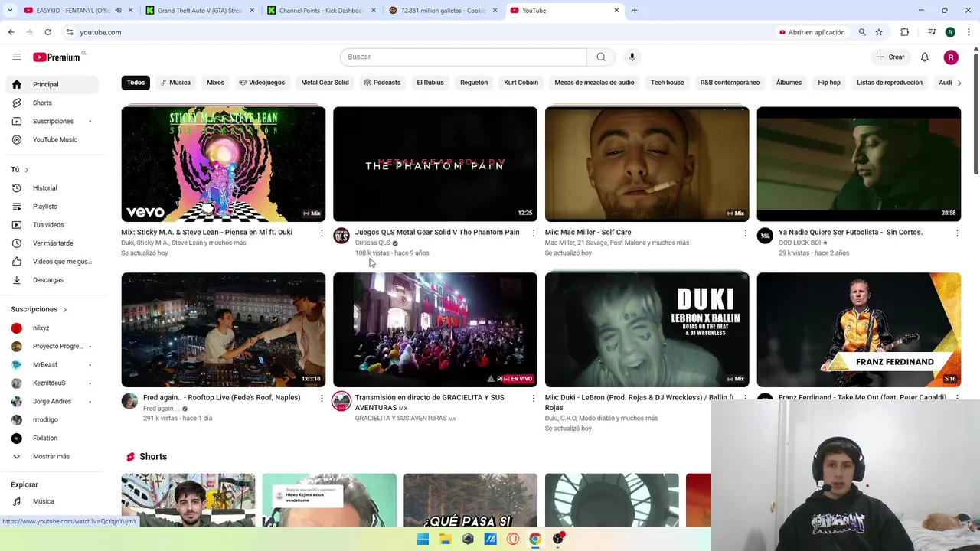
Task: Go back in Chrome
Action: coord(11,32)
